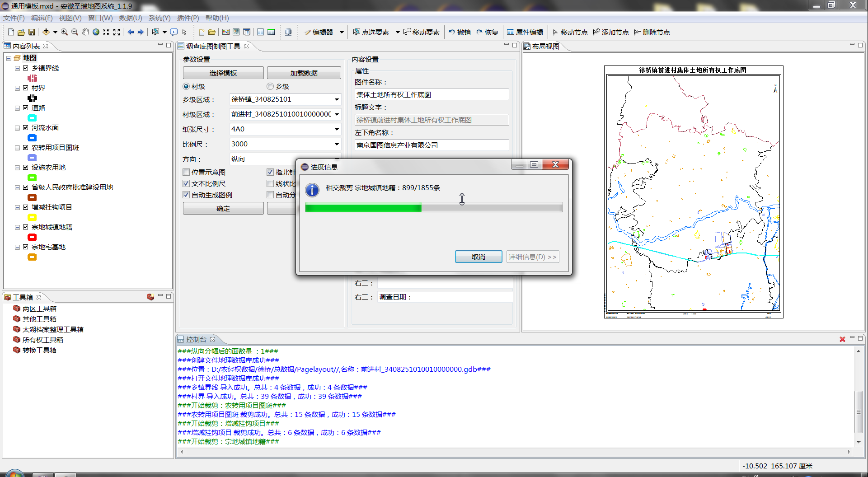The image size is (868, 477).
Task: Click the green progress bar
Action: 362,207
